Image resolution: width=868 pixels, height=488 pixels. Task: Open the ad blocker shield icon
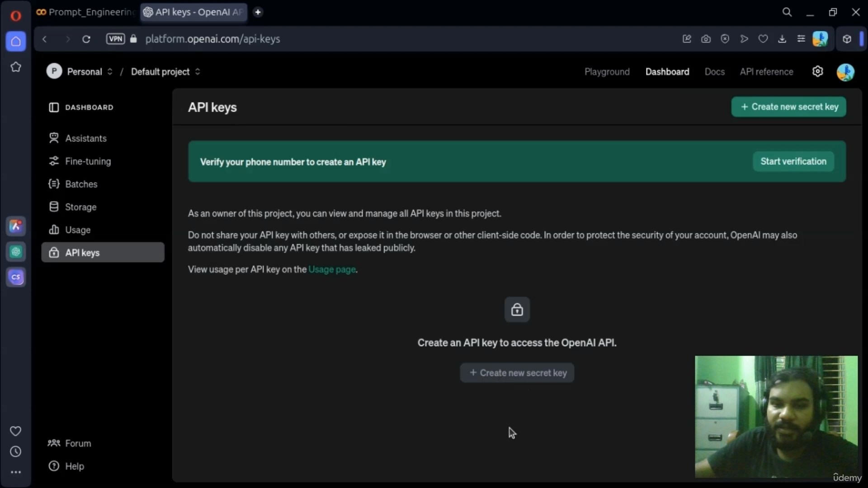(725, 39)
